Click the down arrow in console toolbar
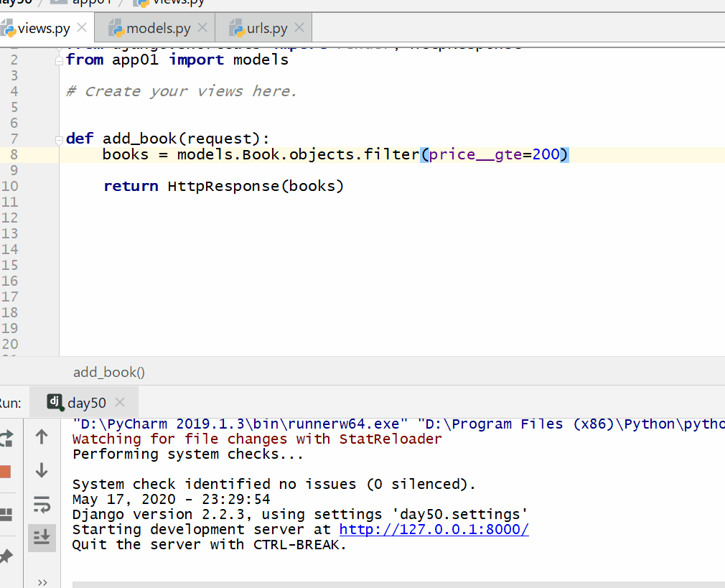Viewport: 725px width, 588px height. 42,471
